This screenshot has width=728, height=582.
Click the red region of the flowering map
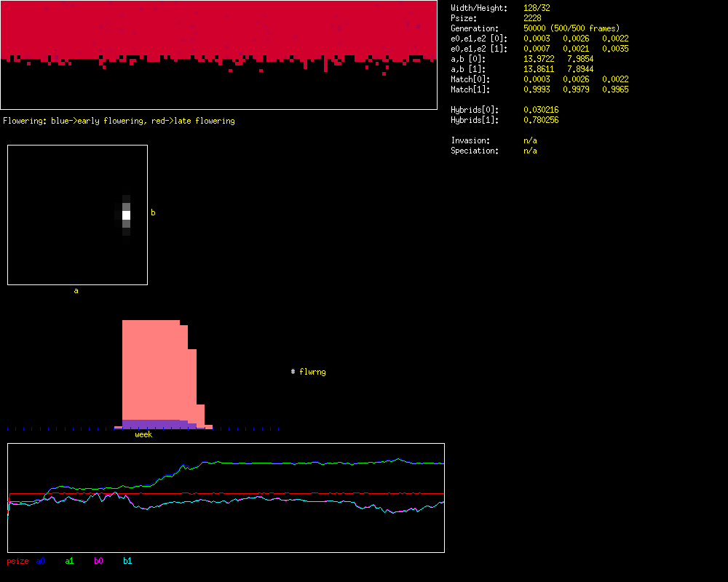click(218, 29)
